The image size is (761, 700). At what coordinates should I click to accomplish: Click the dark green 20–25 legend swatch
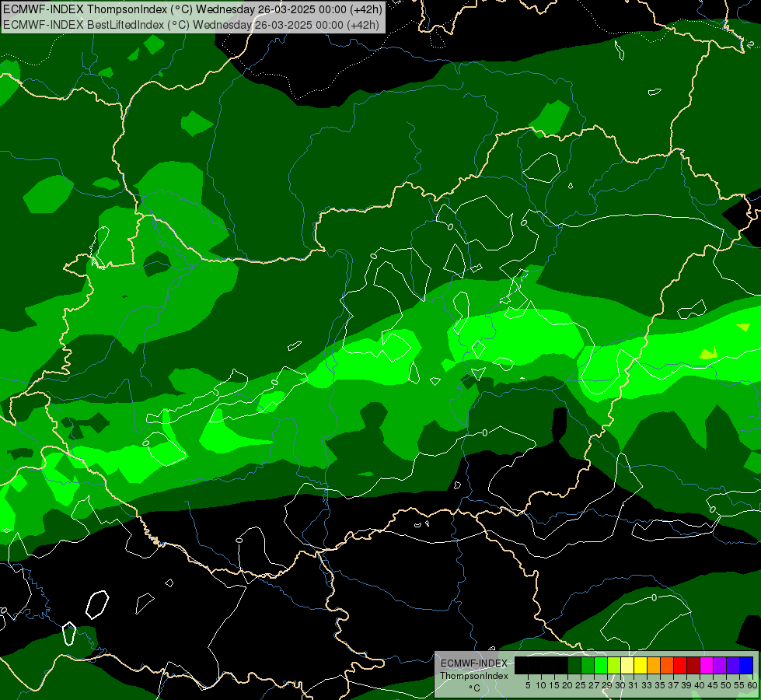(x=574, y=665)
